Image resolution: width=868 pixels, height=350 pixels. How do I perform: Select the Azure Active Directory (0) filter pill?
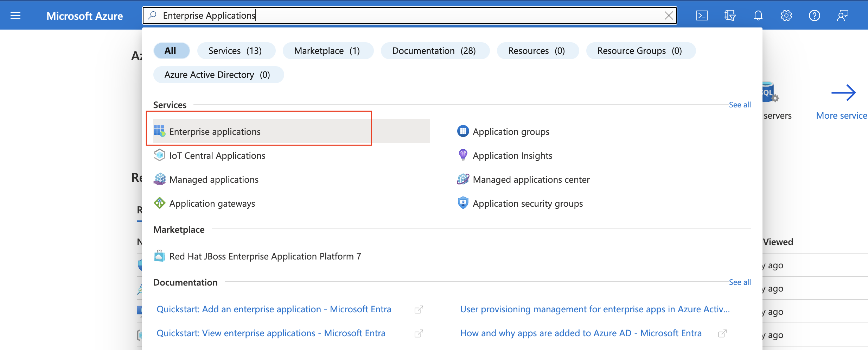click(x=218, y=75)
